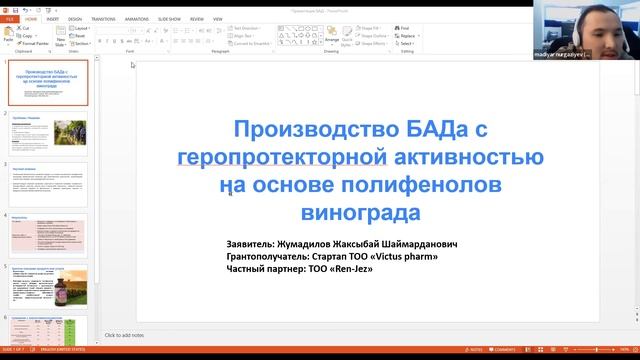Select slide 3 thumbnail in slide panel

pyautogui.click(x=48, y=185)
